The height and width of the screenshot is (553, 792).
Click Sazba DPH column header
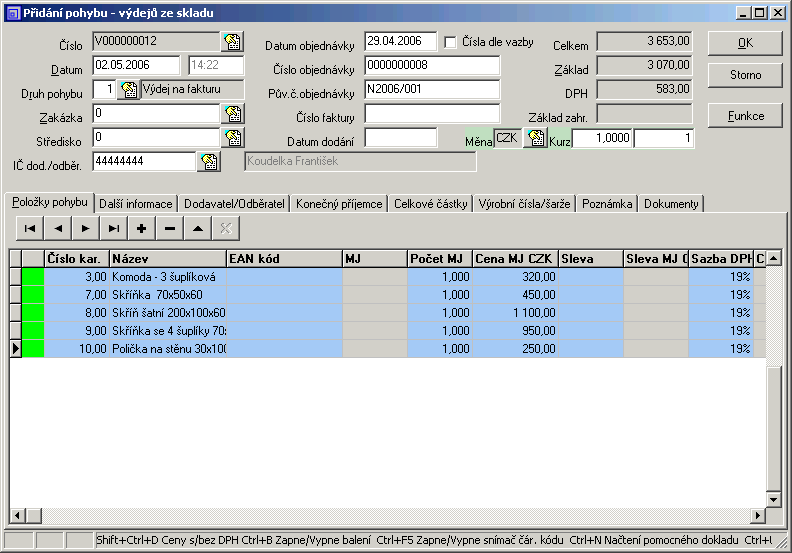click(721, 259)
